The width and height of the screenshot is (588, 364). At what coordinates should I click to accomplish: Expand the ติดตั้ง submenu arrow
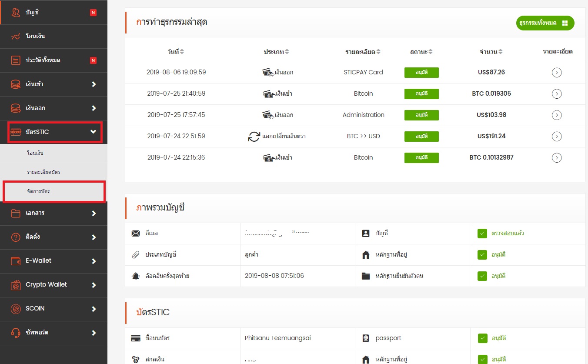point(94,237)
